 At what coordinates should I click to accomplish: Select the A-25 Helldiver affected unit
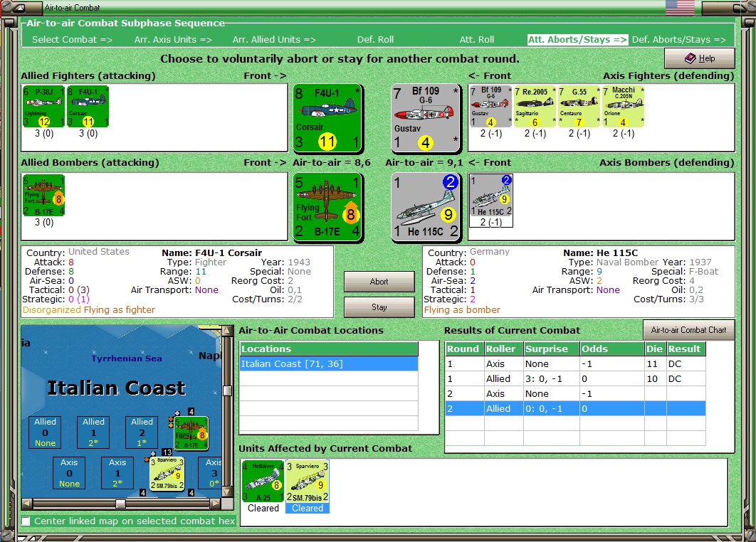(x=263, y=482)
